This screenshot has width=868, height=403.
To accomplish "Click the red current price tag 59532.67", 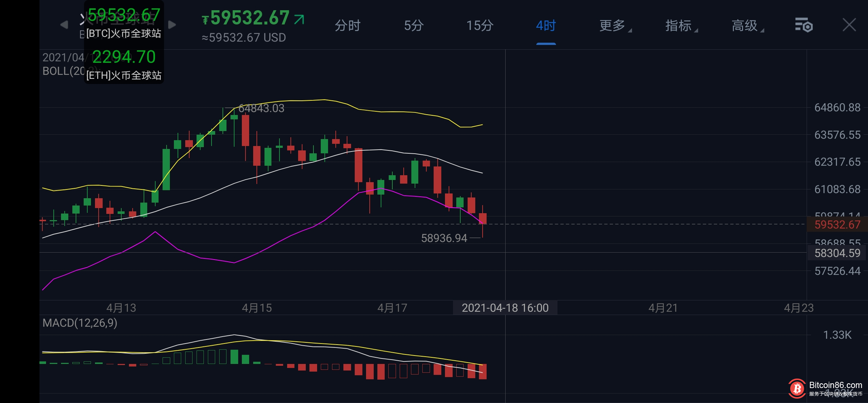I will tap(837, 224).
